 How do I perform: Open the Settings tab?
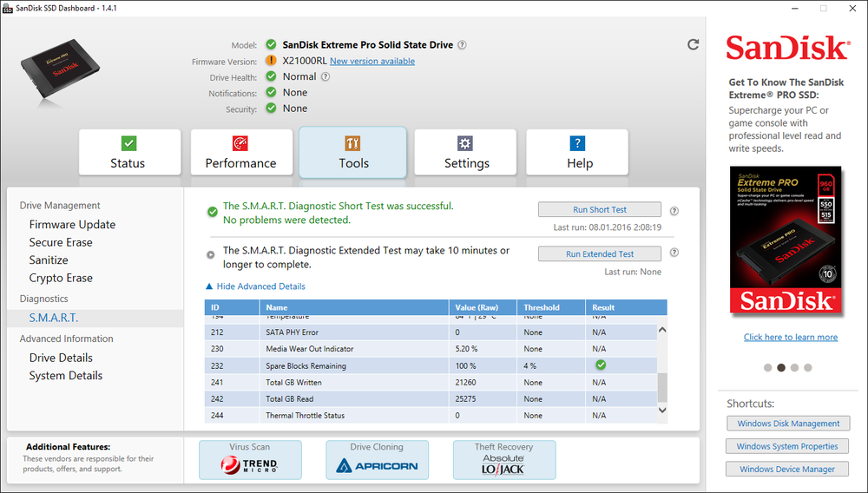(465, 152)
